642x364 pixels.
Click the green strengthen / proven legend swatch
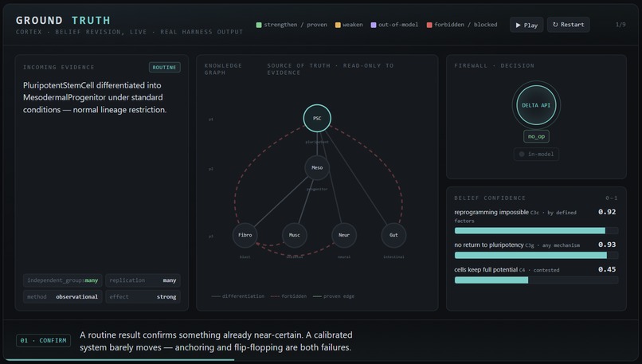[259, 25]
